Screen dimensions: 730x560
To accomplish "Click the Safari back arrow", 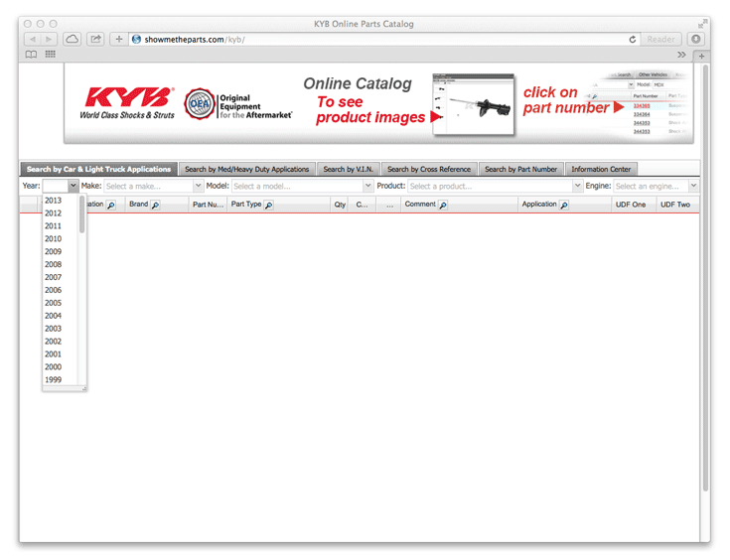I will (32, 39).
